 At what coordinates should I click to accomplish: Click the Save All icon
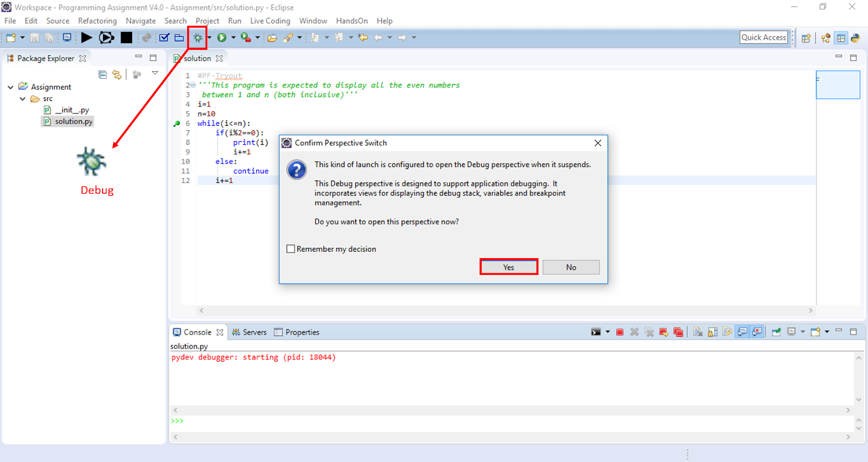click(49, 37)
